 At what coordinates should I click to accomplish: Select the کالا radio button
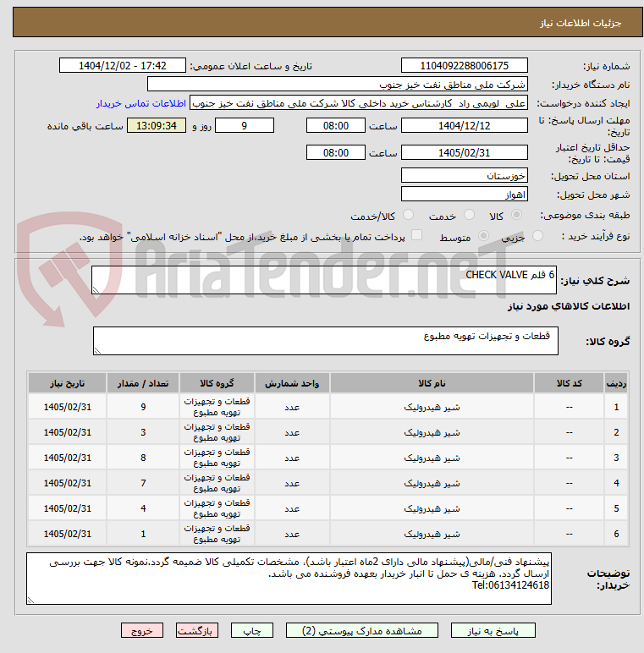point(516,215)
